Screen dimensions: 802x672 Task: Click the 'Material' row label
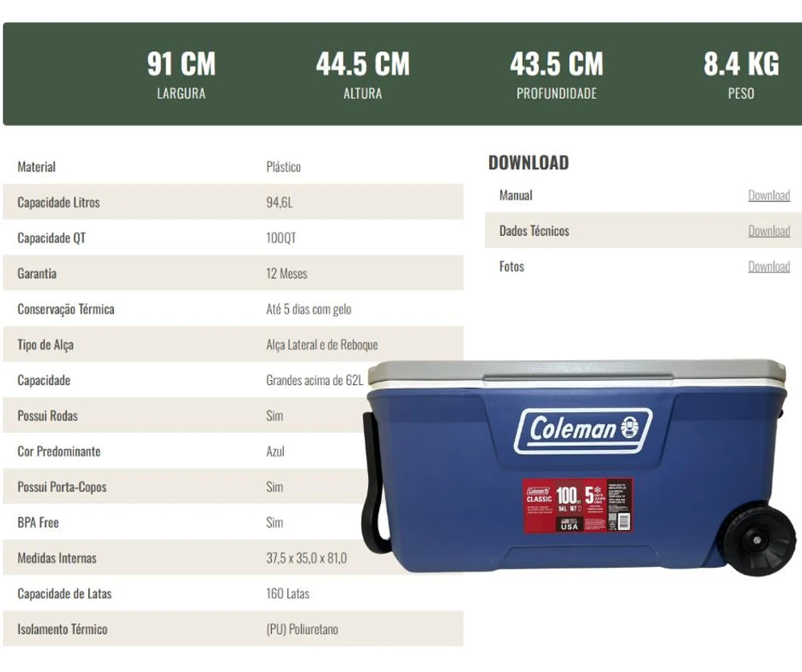(36, 167)
